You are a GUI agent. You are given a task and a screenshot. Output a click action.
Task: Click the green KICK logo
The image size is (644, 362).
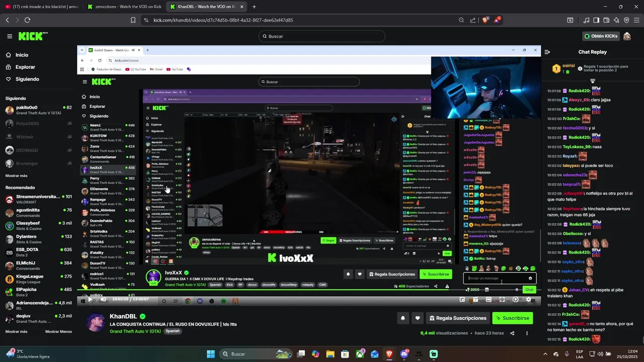coord(33,36)
